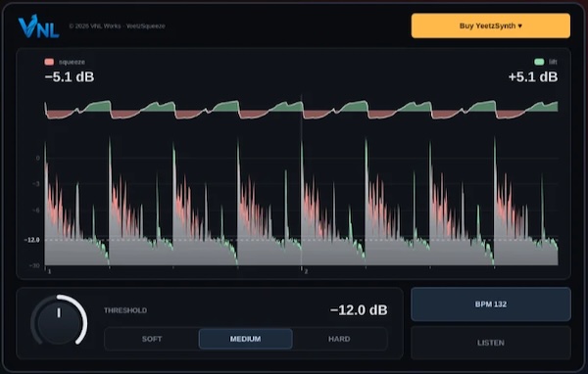This screenshot has height=374, width=588.
Task: Click the −12.0 dB threshold readout
Action: click(x=359, y=310)
